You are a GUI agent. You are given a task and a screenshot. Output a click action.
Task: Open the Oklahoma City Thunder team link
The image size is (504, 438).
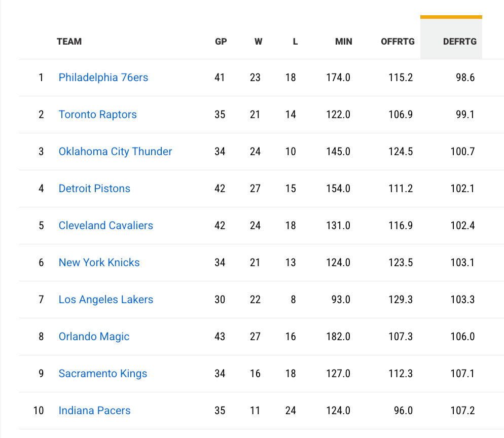click(115, 152)
